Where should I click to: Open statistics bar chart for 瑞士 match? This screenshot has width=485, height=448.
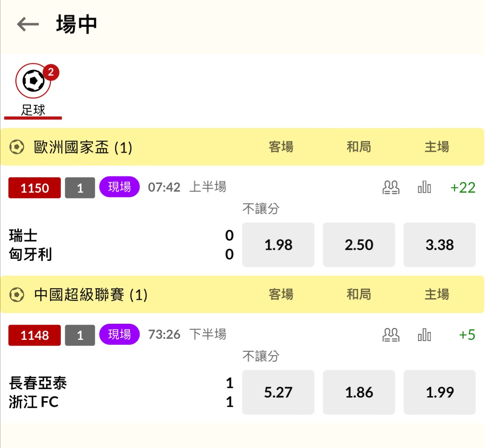point(424,188)
